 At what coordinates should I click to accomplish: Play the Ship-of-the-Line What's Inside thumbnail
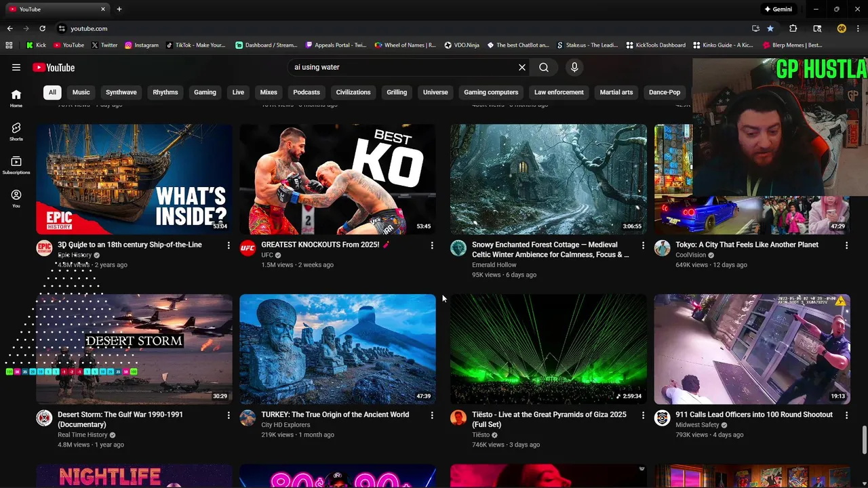[x=134, y=179]
